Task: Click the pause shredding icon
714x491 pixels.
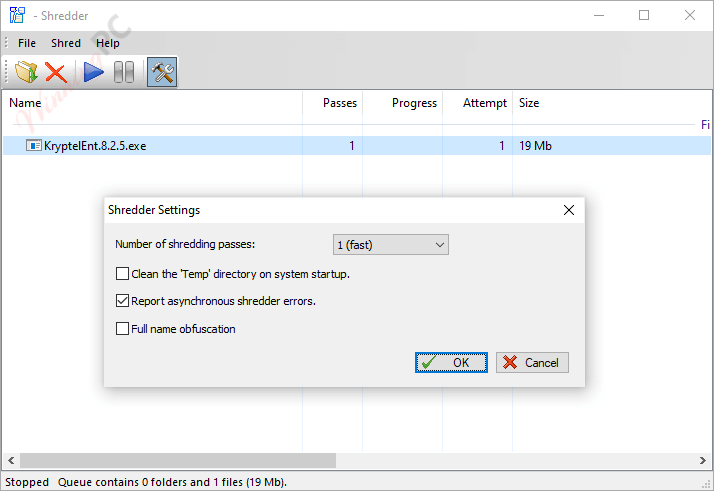Action: (x=124, y=72)
